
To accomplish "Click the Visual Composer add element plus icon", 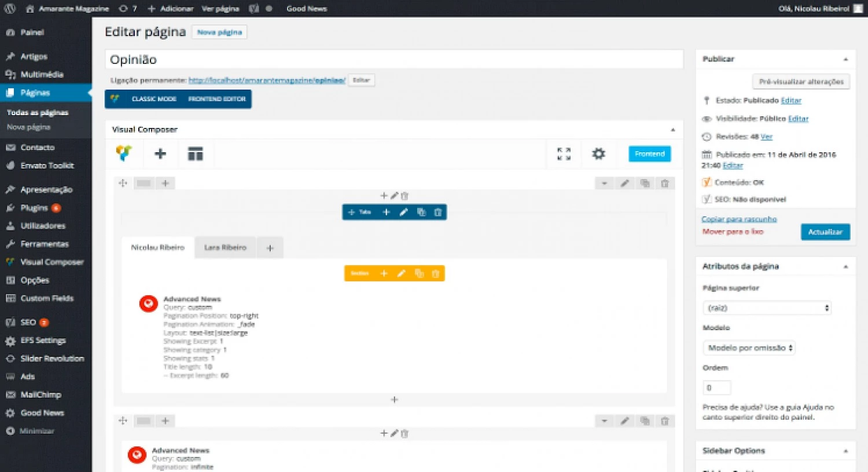I will click(160, 153).
